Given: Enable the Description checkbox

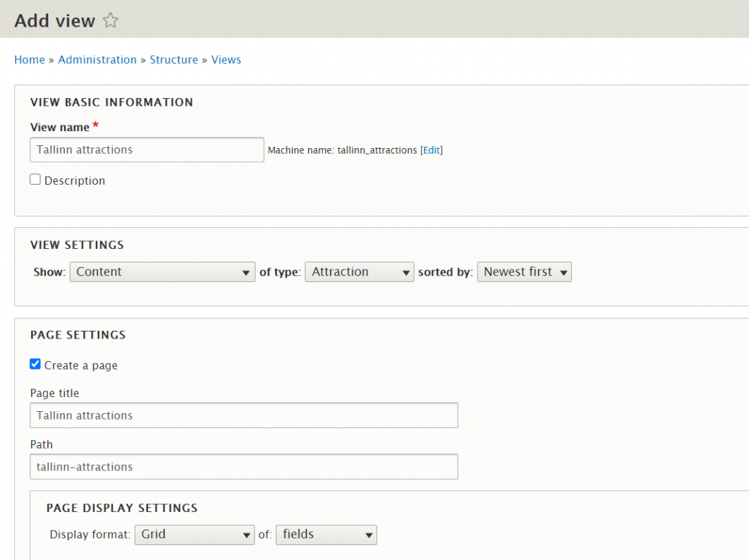Looking at the screenshot, I should [35, 179].
